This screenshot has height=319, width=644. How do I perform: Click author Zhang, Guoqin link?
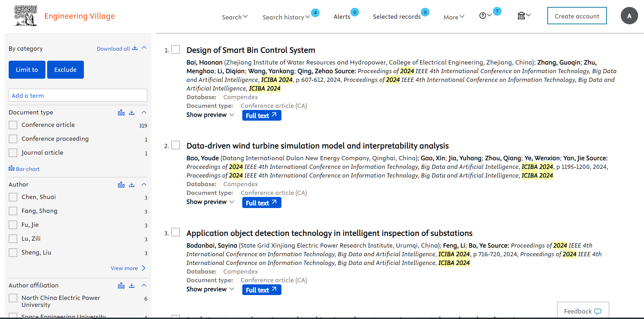559,62
